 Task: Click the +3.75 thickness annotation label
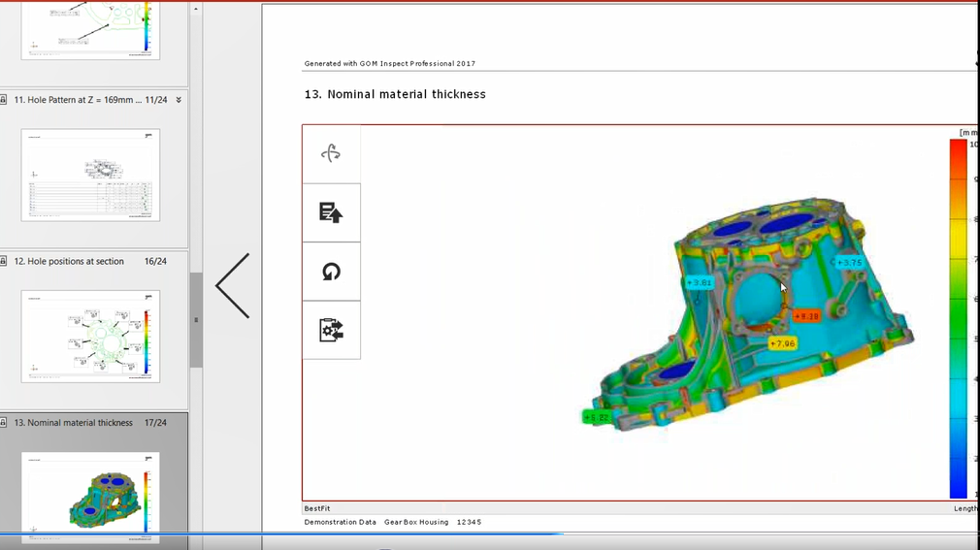pyautogui.click(x=848, y=263)
